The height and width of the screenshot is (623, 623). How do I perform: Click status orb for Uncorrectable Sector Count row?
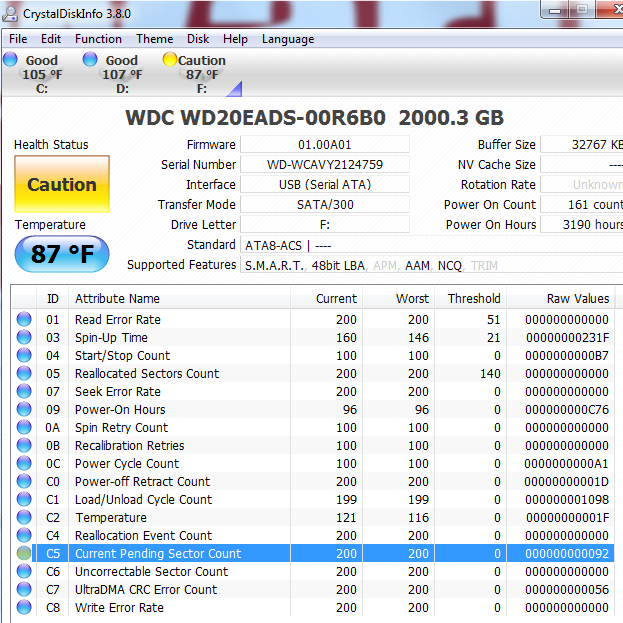coord(24,571)
